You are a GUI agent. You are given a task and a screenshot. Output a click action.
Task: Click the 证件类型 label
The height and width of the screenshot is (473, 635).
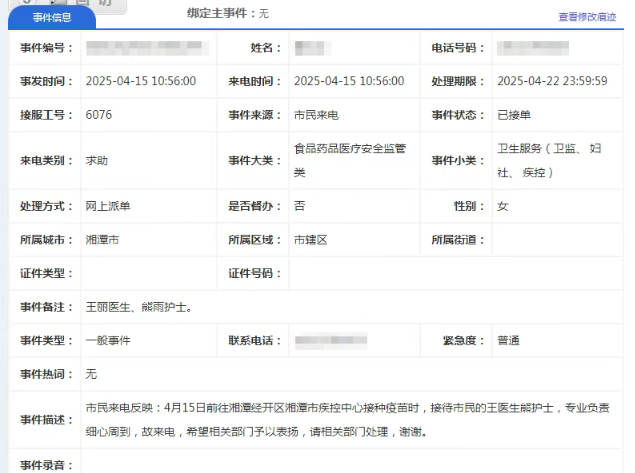tap(47, 273)
